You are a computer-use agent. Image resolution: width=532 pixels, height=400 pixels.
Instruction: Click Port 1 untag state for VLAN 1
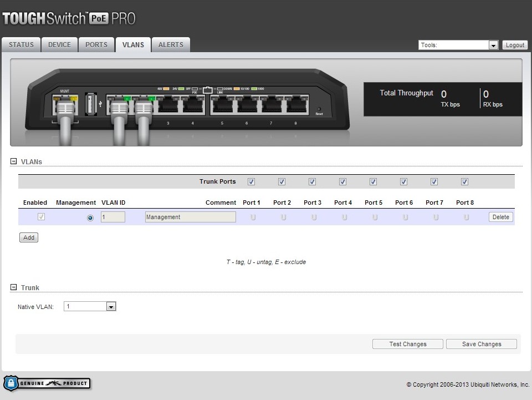pos(253,217)
